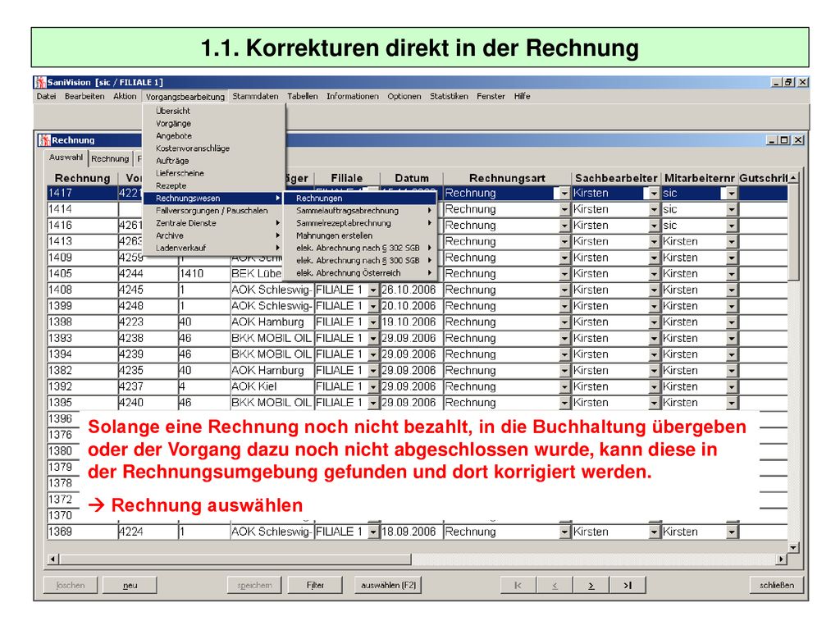Click the Datum column header

pos(412,178)
